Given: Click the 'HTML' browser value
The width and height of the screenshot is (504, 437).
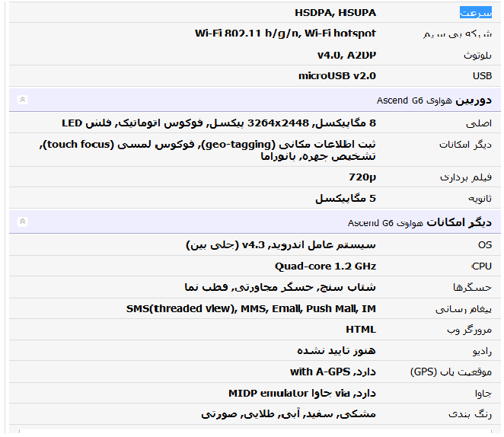Looking at the screenshot, I should pos(361,330).
